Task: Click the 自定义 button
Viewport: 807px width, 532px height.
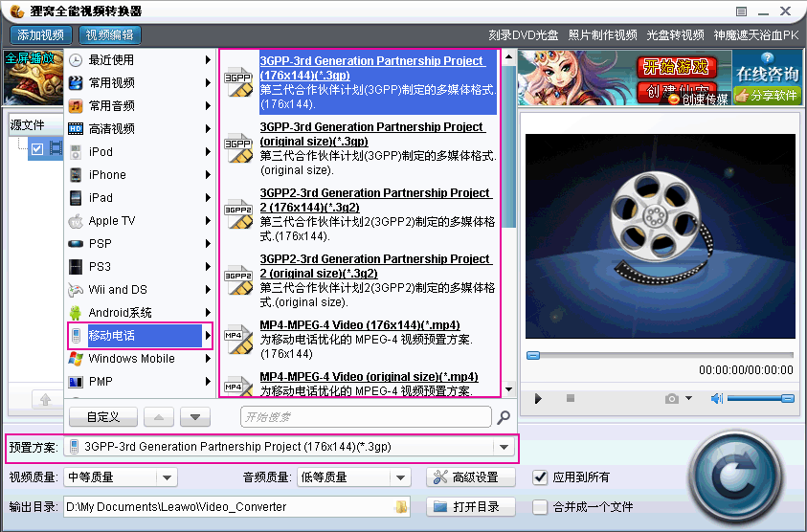Action: pyautogui.click(x=103, y=417)
